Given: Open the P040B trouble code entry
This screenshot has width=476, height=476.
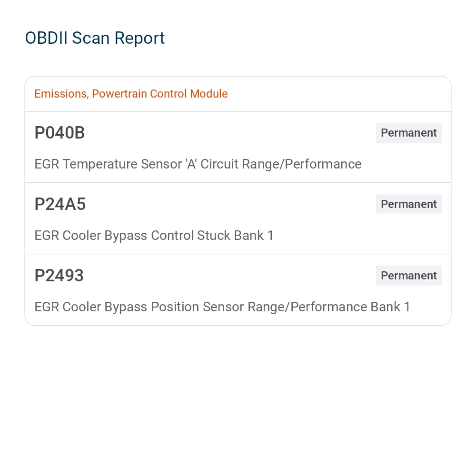Looking at the screenshot, I should pos(238,147).
